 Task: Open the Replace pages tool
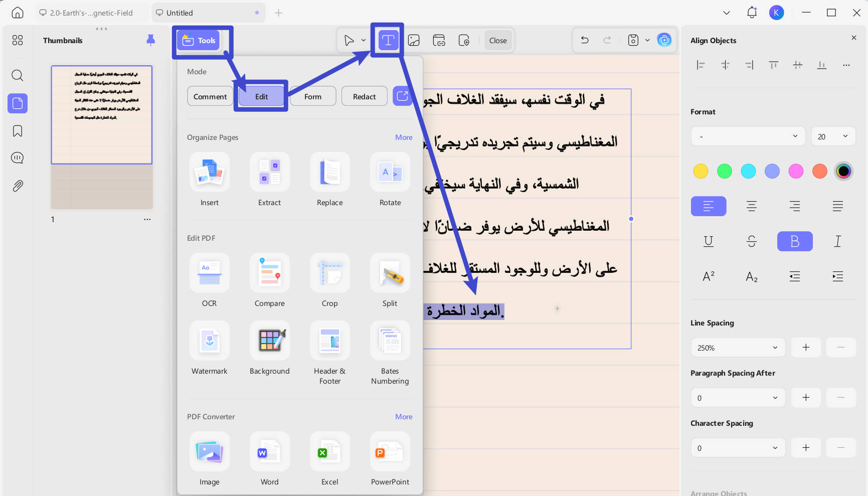(330, 181)
